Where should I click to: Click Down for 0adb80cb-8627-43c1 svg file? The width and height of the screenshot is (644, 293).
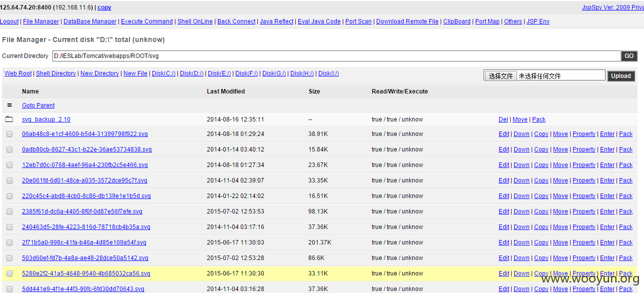[x=522, y=149]
